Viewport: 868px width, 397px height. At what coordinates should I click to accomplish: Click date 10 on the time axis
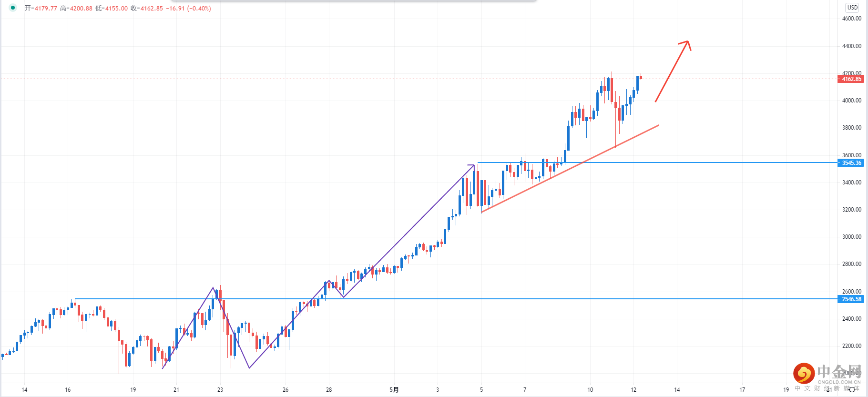click(x=590, y=390)
